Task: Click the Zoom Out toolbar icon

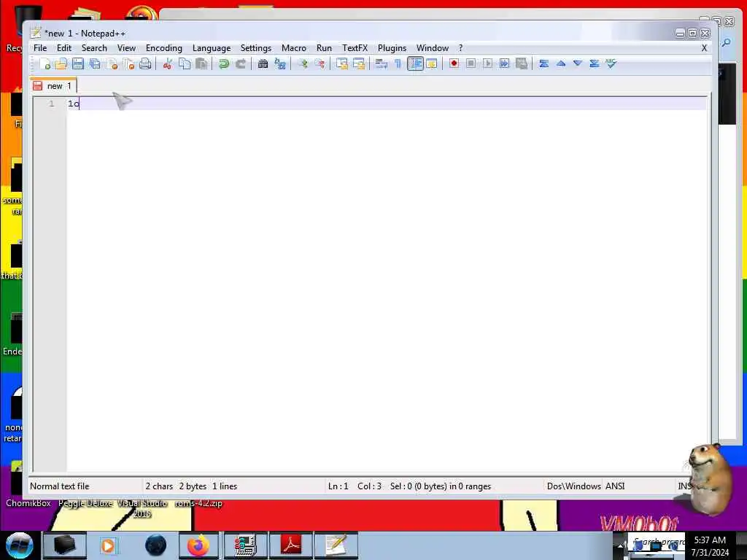Action: tap(320, 63)
